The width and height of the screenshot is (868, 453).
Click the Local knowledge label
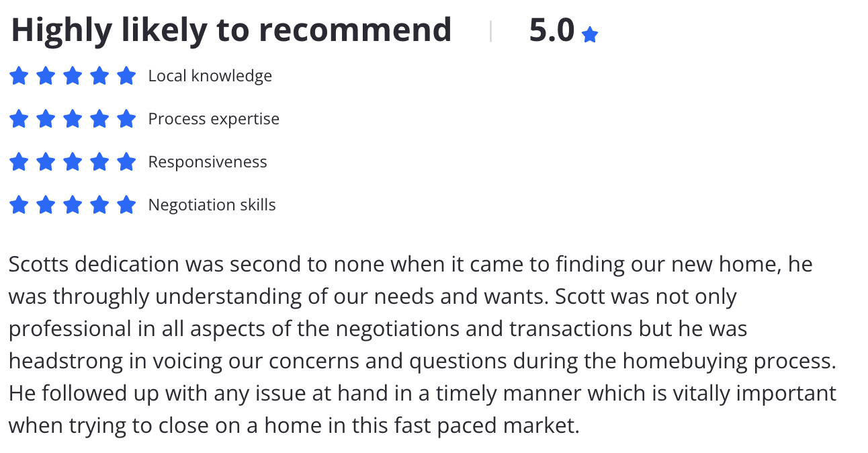click(x=210, y=76)
